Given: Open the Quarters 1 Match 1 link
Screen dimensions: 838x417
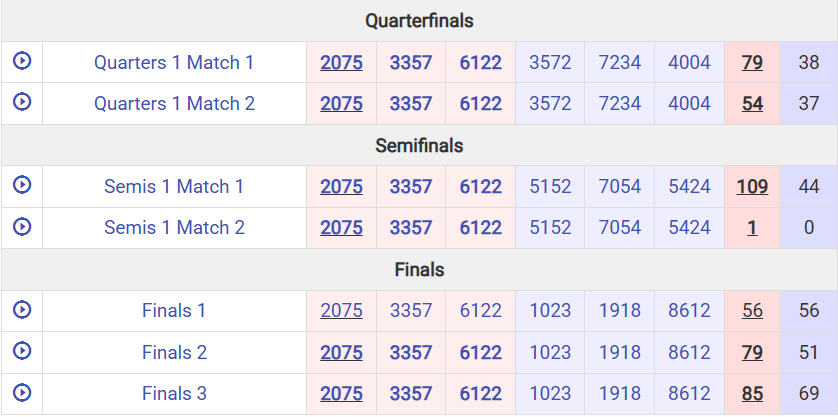Looking at the screenshot, I should (x=174, y=63).
